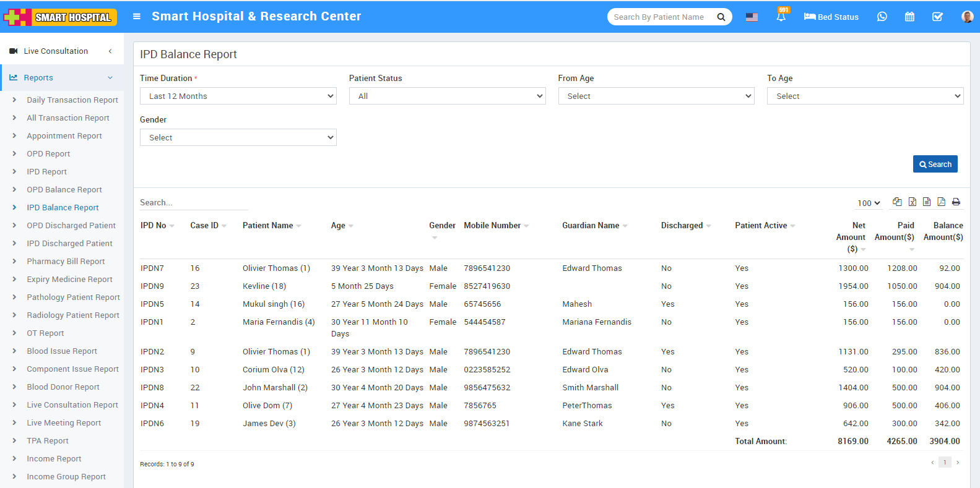The height and width of the screenshot is (488, 980).
Task: Click the next page arrow
Action: [958, 462]
